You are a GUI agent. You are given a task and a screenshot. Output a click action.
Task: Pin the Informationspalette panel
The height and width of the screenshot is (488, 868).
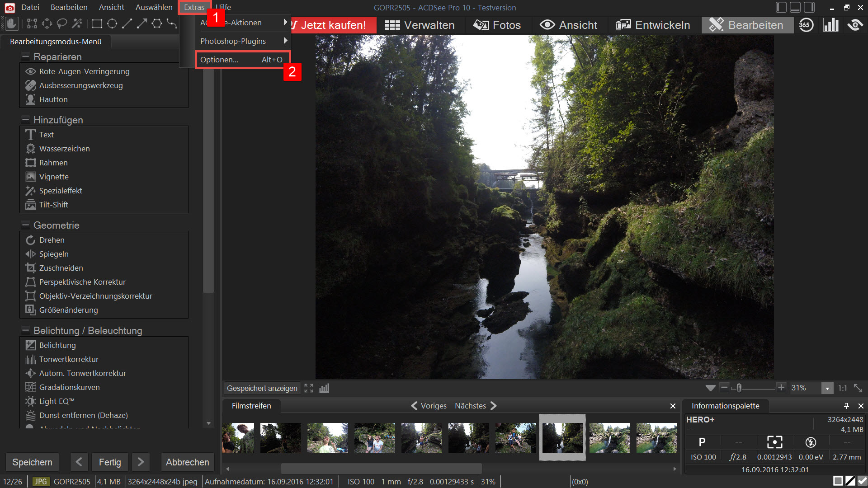tap(847, 406)
